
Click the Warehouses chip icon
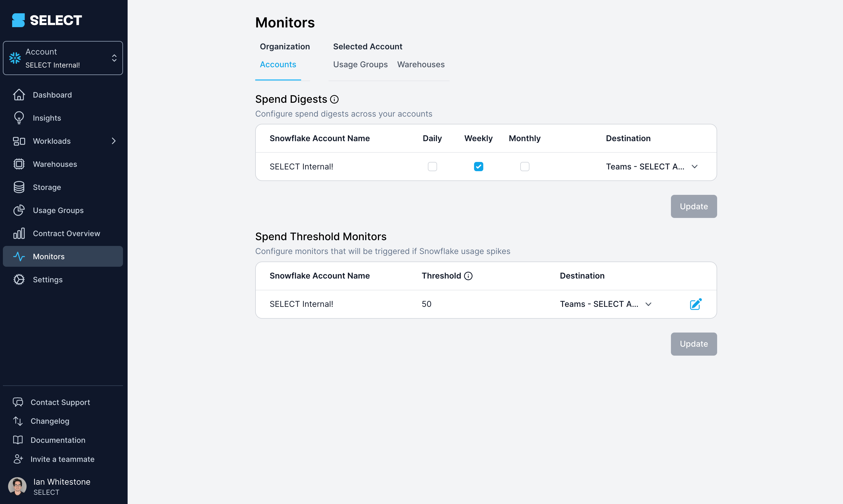click(19, 164)
